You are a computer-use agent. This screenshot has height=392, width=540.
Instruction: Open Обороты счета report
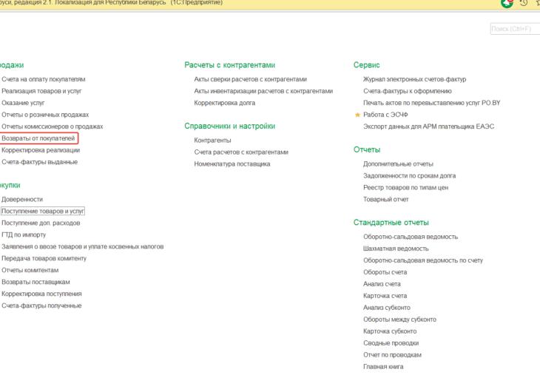(x=385, y=272)
